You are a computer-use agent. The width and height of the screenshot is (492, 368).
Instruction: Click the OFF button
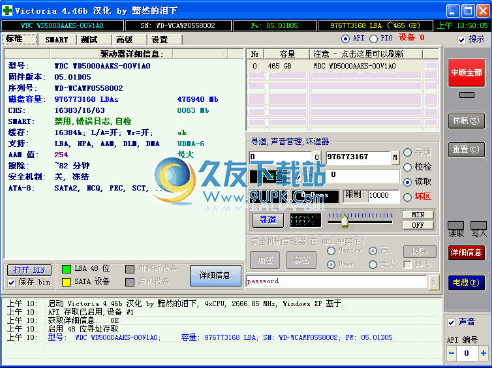pos(418,225)
